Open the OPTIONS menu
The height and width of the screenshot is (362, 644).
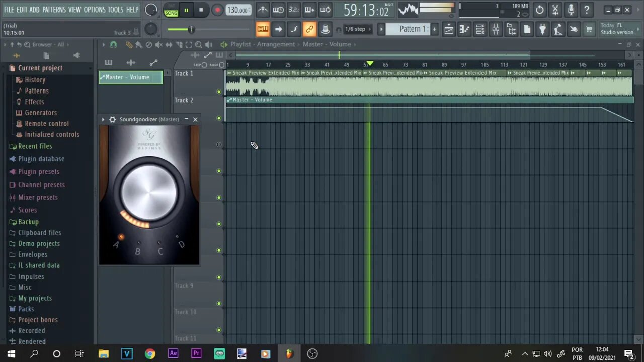tap(95, 10)
